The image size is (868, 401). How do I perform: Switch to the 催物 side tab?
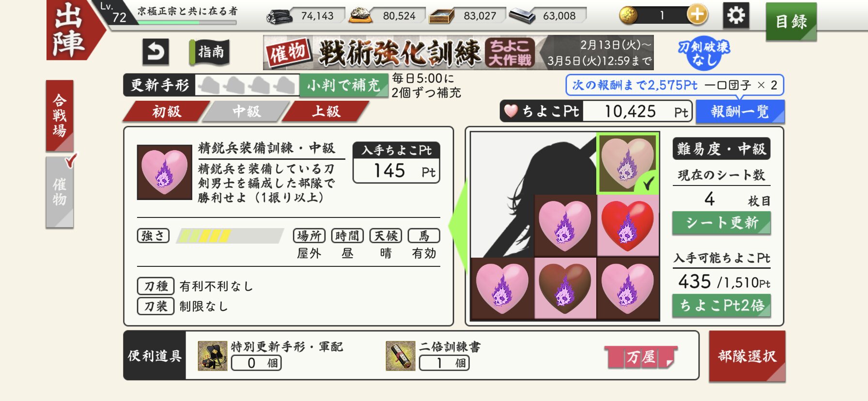pos(60,192)
